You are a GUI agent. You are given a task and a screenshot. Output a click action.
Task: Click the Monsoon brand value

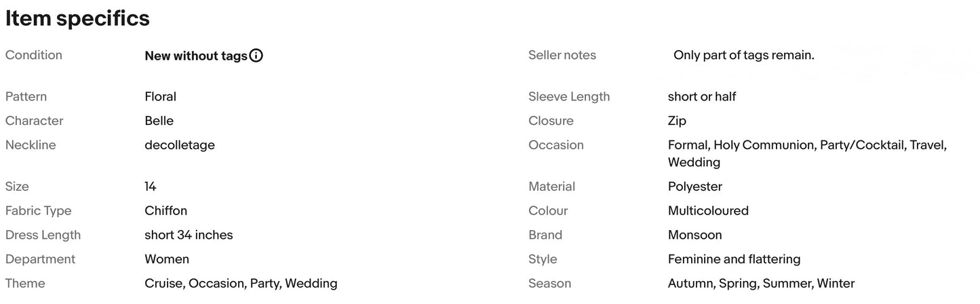(x=695, y=235)
